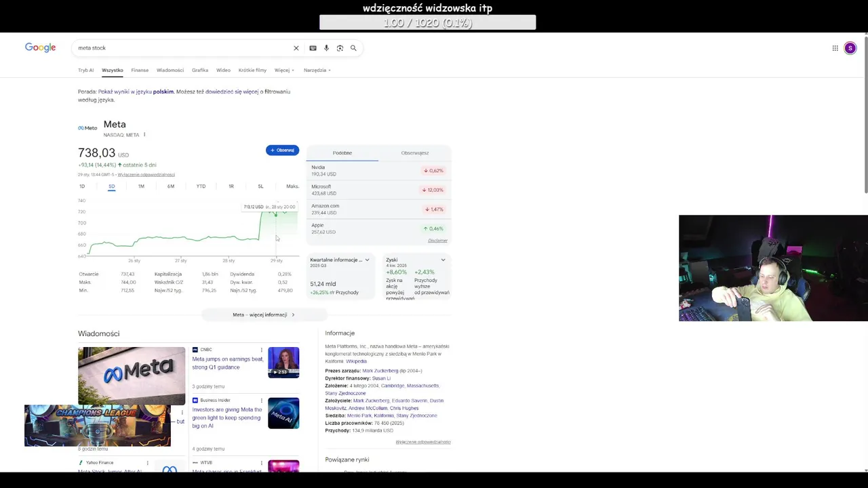Expand the Narzędzia dropdown
Viewport: 868px width, 488px height.
click(x=317, y=70)
